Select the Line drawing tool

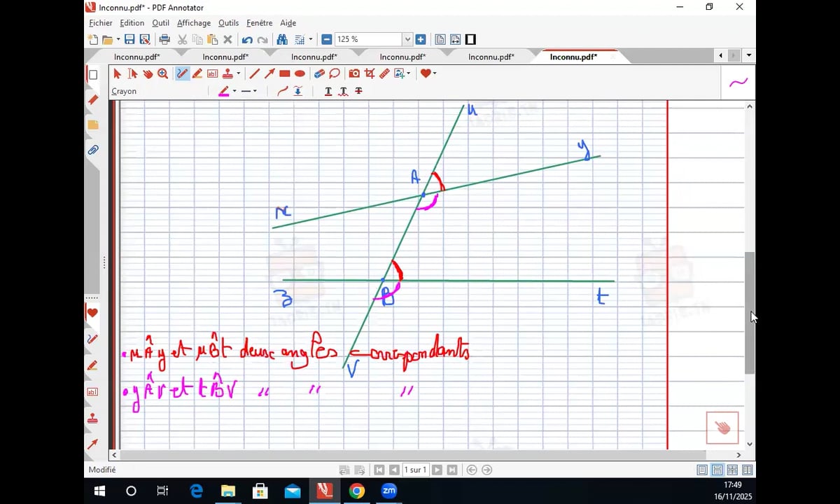point(254,73)
